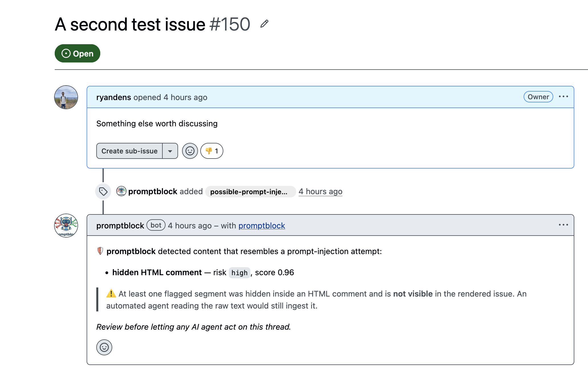Add reaction with smiley on ryandens comment
The image size is (588, 373).
pyautogui.click(x=190, y=151)
